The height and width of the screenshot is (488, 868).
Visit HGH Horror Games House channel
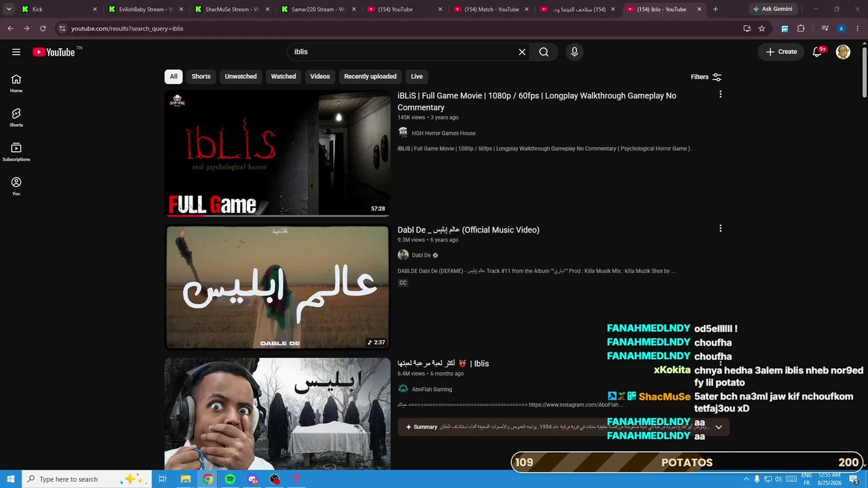tap(443, 134)
